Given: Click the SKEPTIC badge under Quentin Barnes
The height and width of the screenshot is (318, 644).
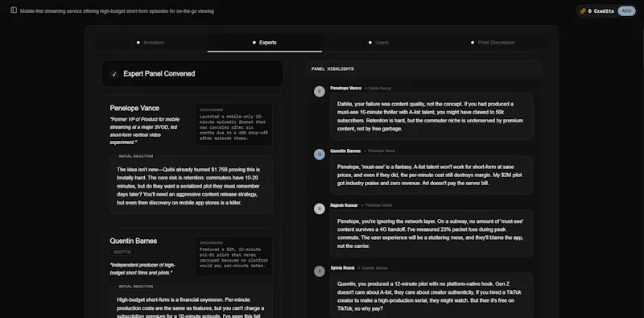Looking at the screenshot, I should coord(122,252).
